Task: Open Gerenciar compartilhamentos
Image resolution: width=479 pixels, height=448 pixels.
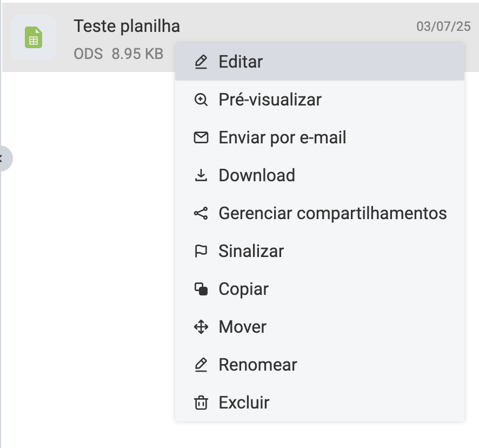Action: tap(332, 214)
